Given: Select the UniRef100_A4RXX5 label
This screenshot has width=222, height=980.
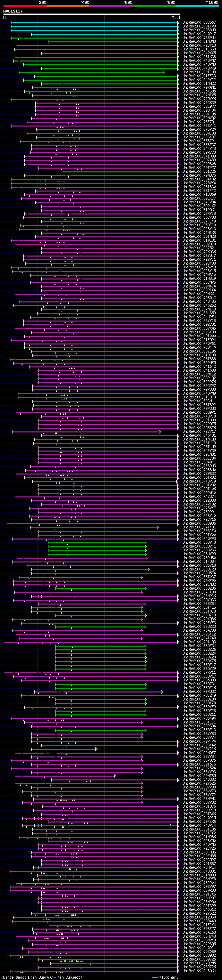Looking at the screenshot, I should click(x=199, y=53).
